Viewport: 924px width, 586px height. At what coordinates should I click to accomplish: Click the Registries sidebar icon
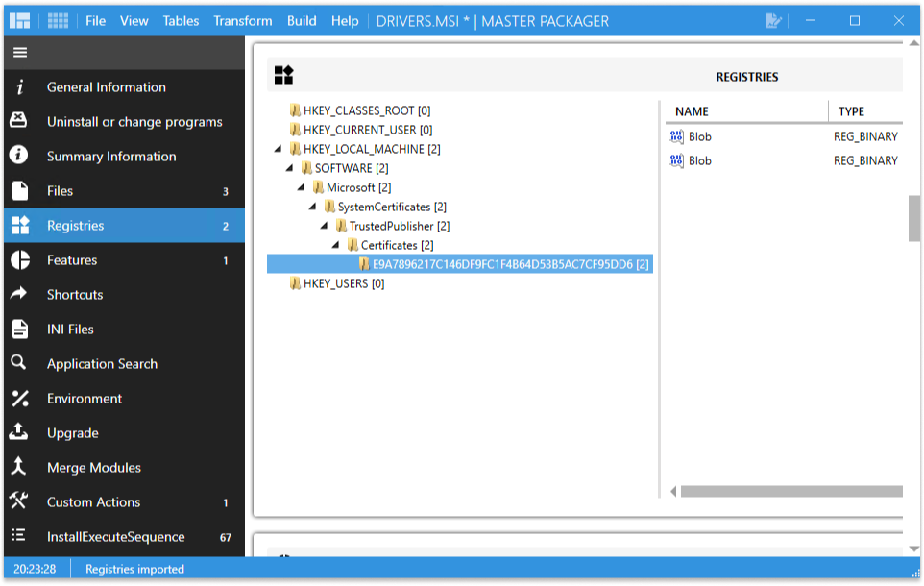coord(20,225)
